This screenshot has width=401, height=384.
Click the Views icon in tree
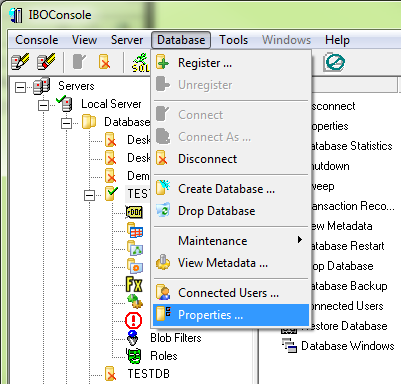[135, 248]
